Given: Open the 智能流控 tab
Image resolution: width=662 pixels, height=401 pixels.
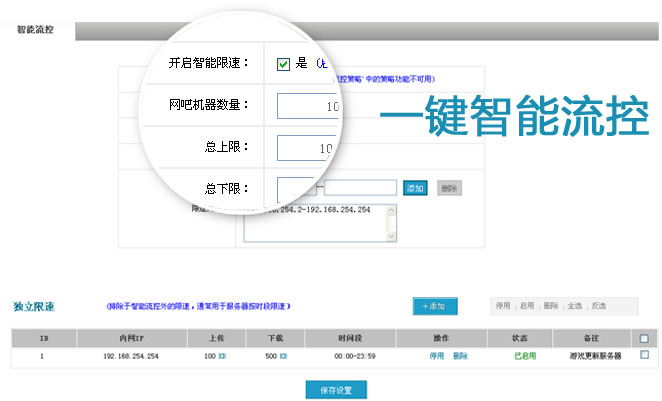Looking at the screenshot, I should pyautogui.click(x=36, y=29).
